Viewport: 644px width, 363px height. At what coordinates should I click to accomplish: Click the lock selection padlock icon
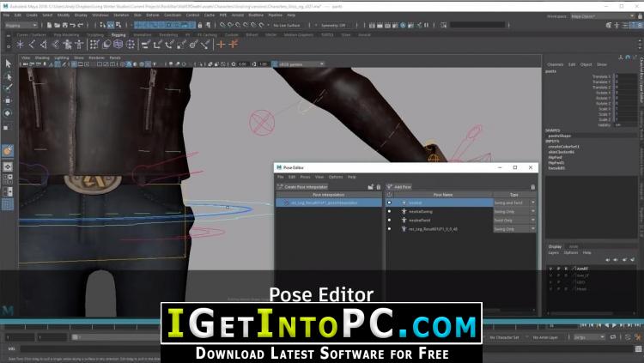[x=200, y=26]
